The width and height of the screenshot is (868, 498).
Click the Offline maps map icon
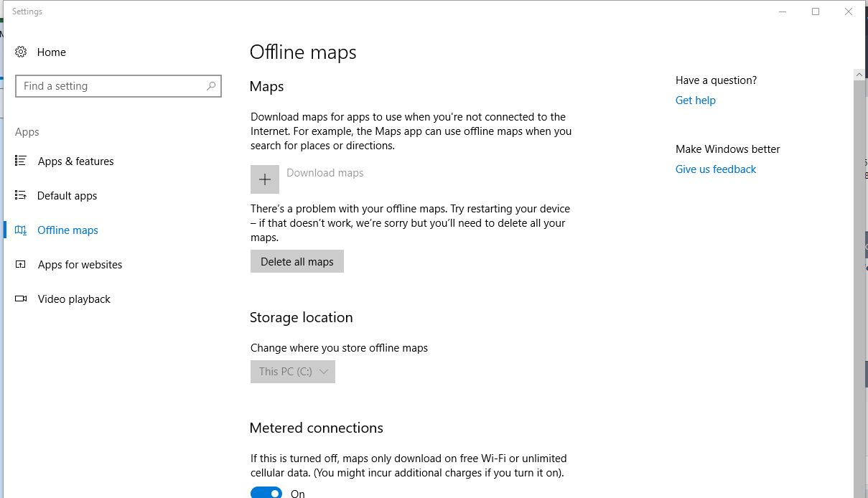21,230
